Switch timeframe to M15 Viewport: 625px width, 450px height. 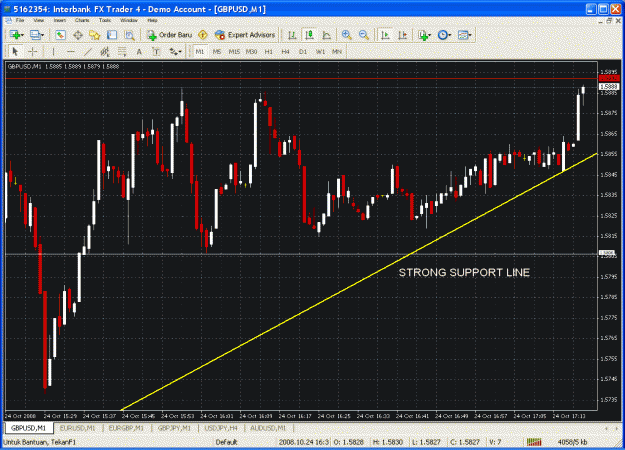[234, 51]
